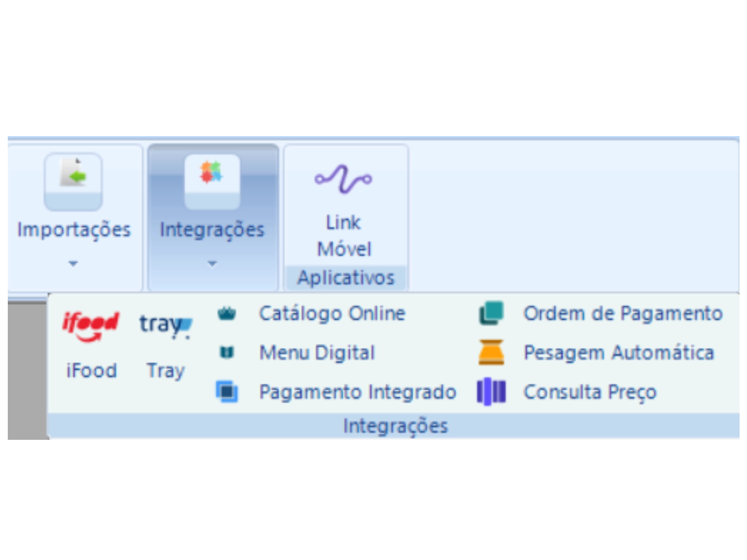The image size is (747, 560).
Task: Click the Consulta Preço label
Action: [590, 392]
